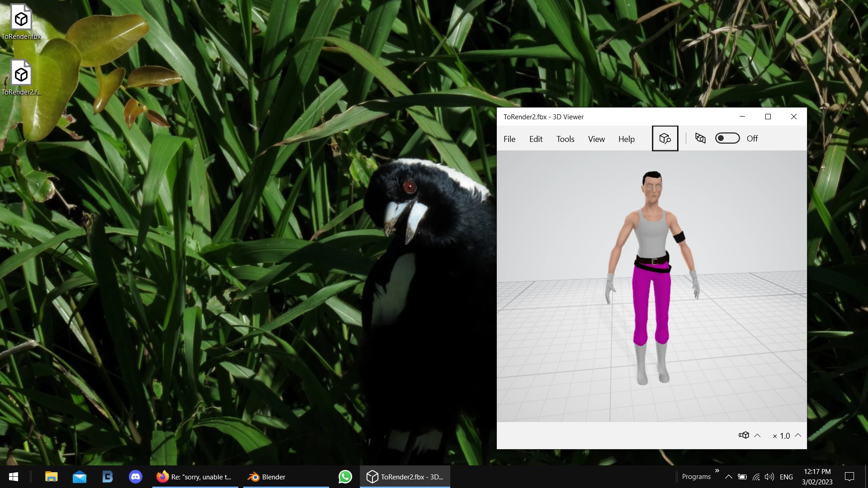This screenshot has height=488, width=868.
Task: Expand the quick animations chevron
Action: pos(757,436)
